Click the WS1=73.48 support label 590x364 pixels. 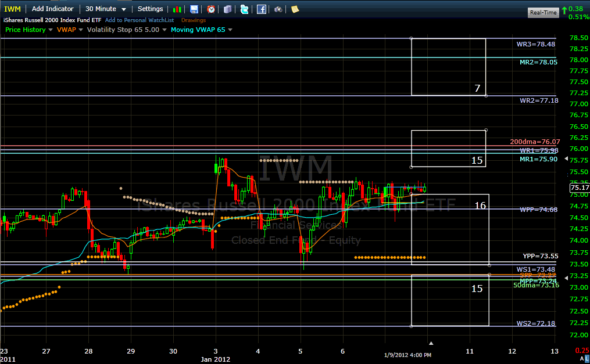[536, 269]
